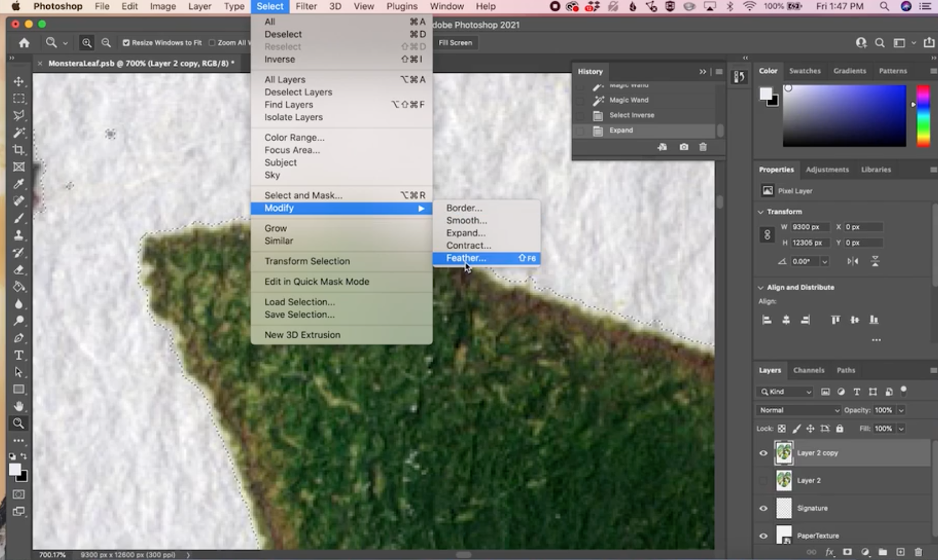Click Zoom Out magnifier in options bar

[106, 43]
